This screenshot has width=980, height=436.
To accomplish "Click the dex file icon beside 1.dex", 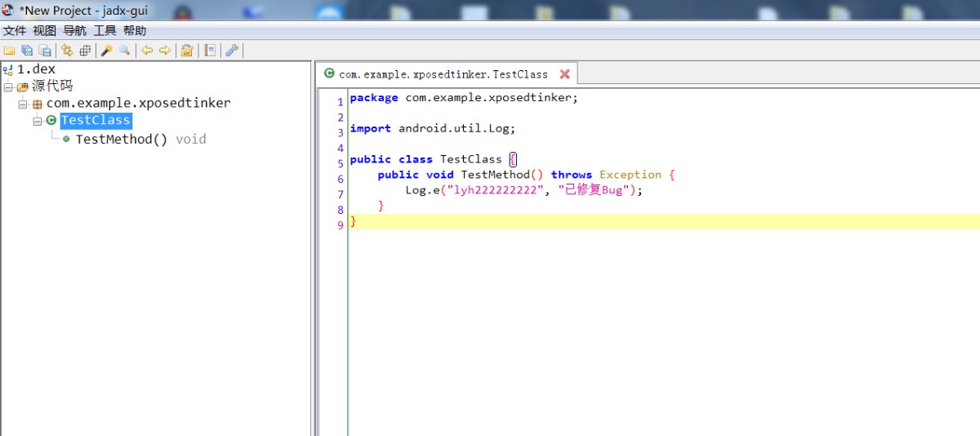I will (x=8, y=69).
